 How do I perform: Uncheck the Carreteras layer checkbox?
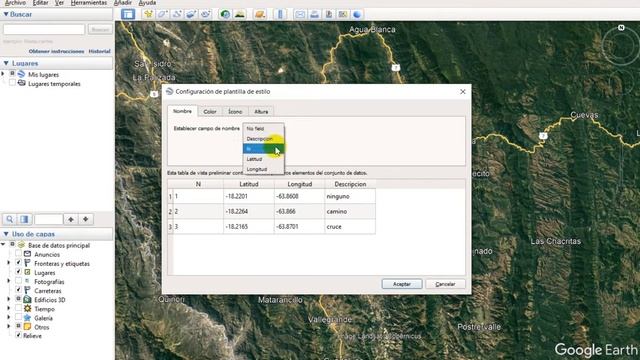pyautogui.click(x=18, y=290)
